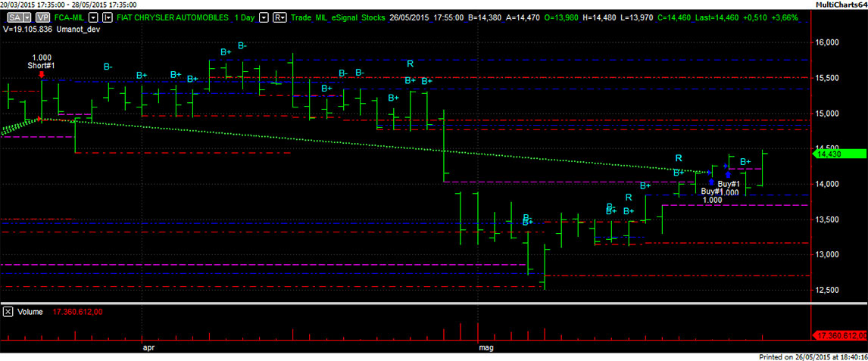Viewport: 868px width, 361px height.
Task: Toggle the VP volume profile button
Action: [x=42, y=17]
